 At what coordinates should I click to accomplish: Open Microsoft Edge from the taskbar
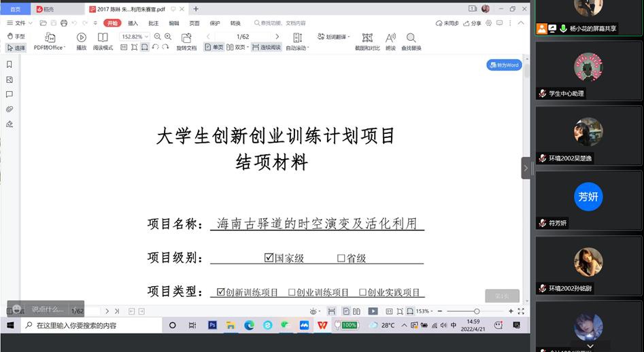point(250,325)
